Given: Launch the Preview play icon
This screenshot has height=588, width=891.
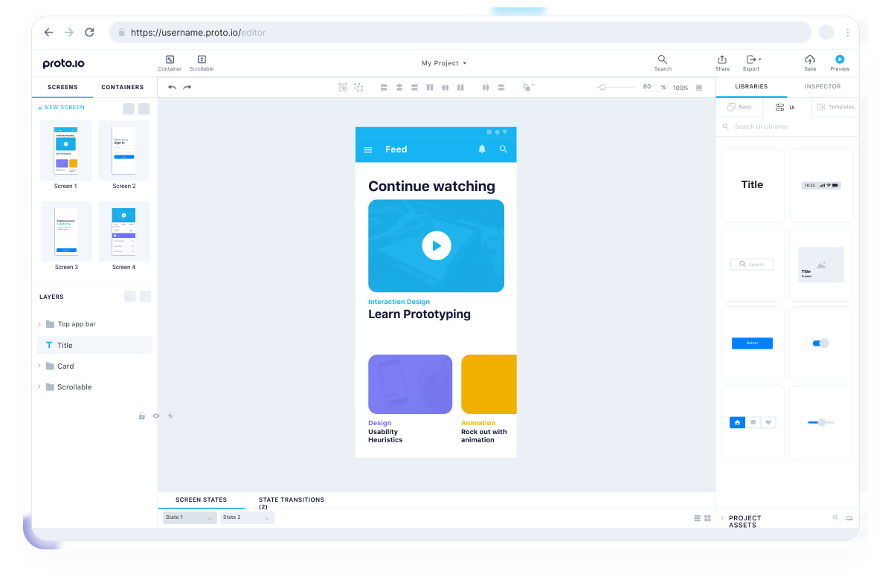Looking at the screenshot, I should (x=840, y=59).
